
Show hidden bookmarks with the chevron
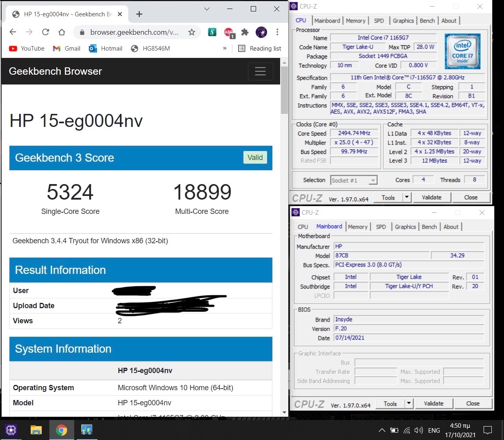(225, 48)
